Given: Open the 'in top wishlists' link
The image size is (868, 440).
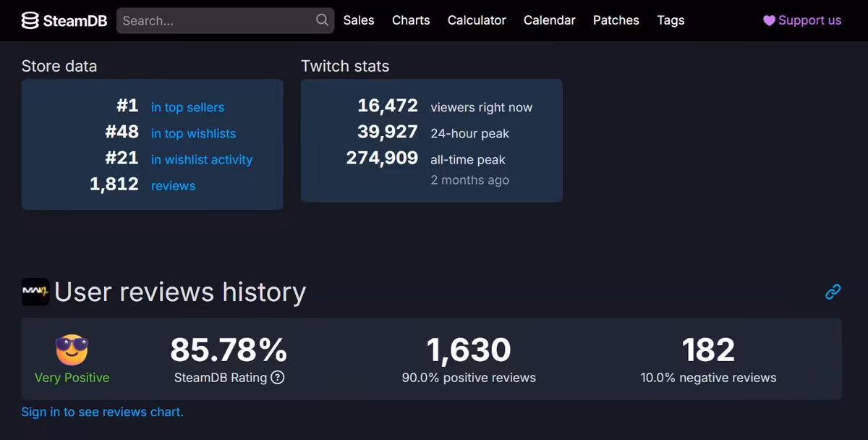Looking at the screenshot, I should point(193,133).
